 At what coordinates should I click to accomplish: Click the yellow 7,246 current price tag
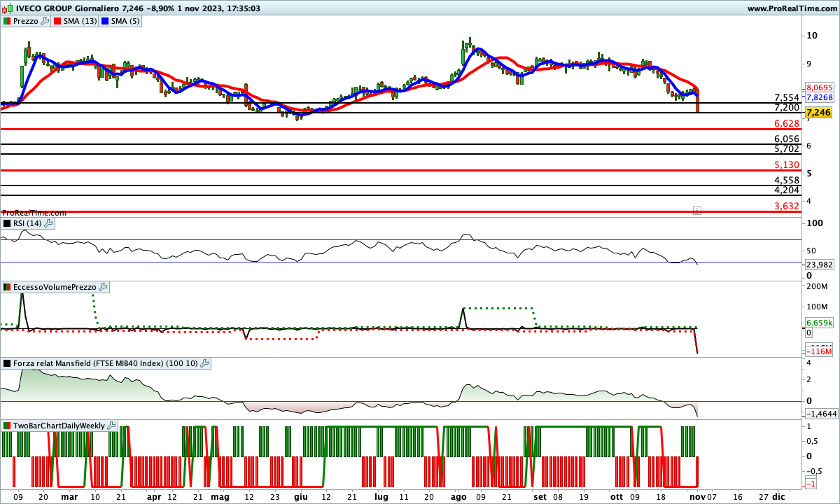[818, 112]
